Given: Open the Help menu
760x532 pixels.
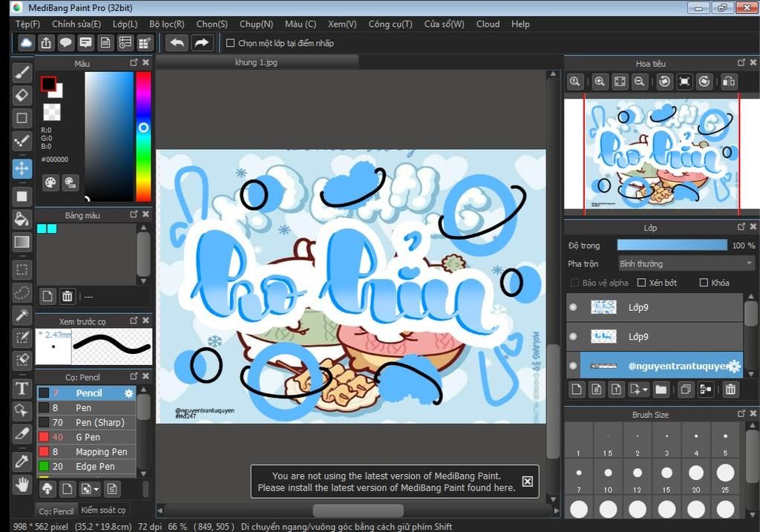Looking at the screenshot, I should [520, 24].
